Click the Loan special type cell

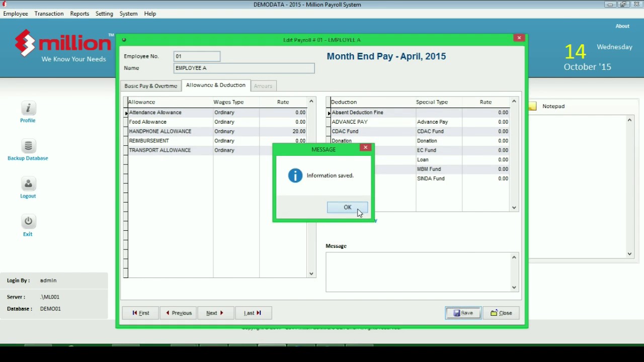point(439,160)
